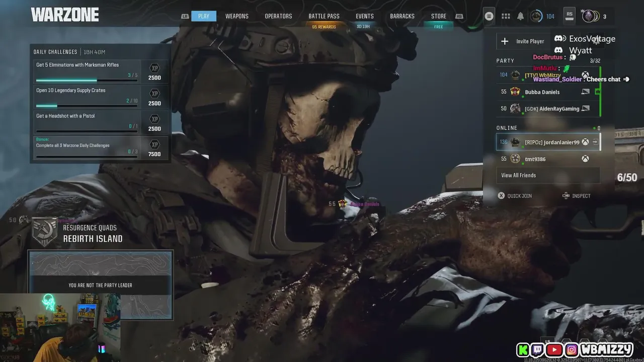Open the EVENTS tab

tap(365, 16)
